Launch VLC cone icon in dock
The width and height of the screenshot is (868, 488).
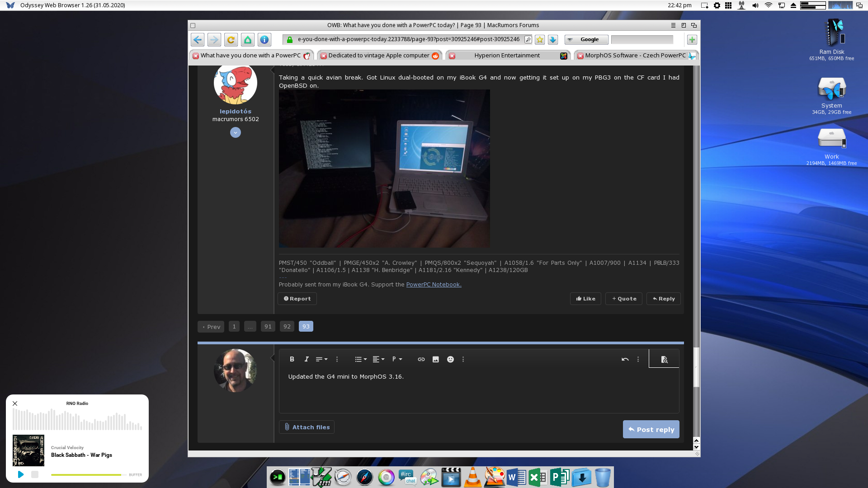(x=473, y=477)
